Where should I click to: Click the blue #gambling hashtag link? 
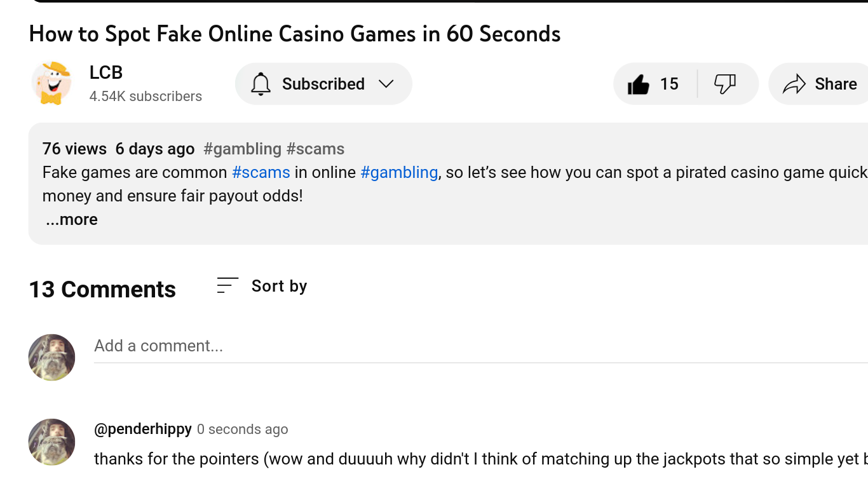point(399,172)
